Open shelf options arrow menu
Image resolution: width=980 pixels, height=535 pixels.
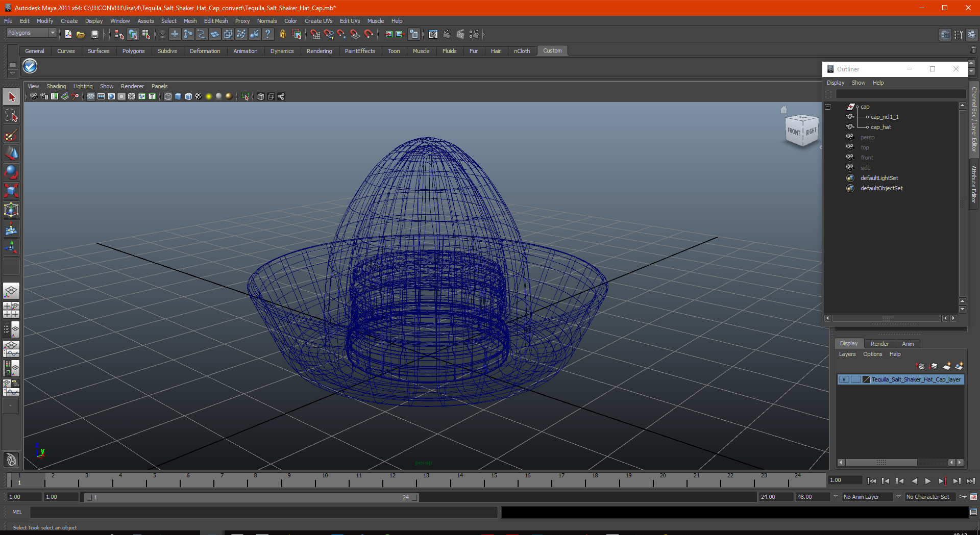click(x=12, y=72)
